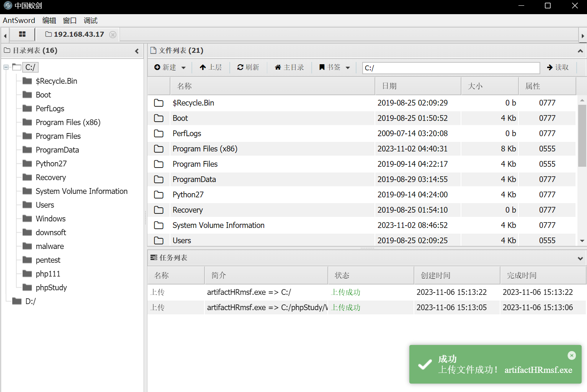Click Users folder icon in file list
The height and width of the screenshot is (392, 587).
[x=159, y=241]
